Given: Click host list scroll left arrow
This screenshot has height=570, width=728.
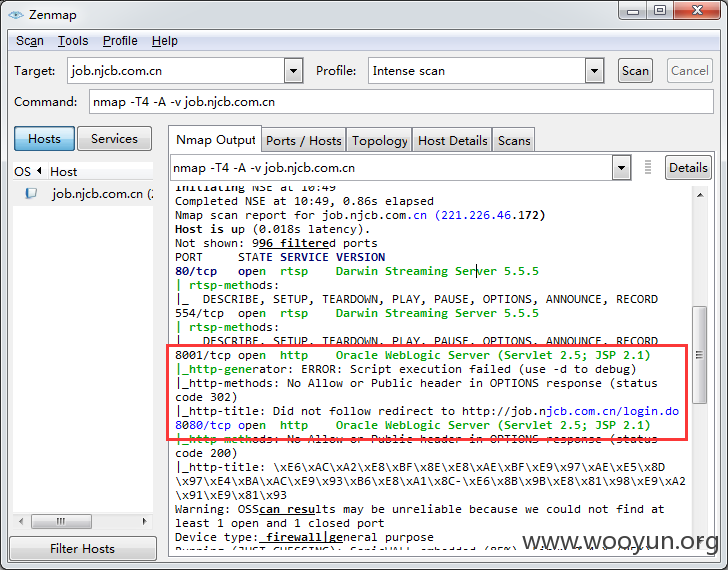Looking at the screenshot, I should coord(21,521).
